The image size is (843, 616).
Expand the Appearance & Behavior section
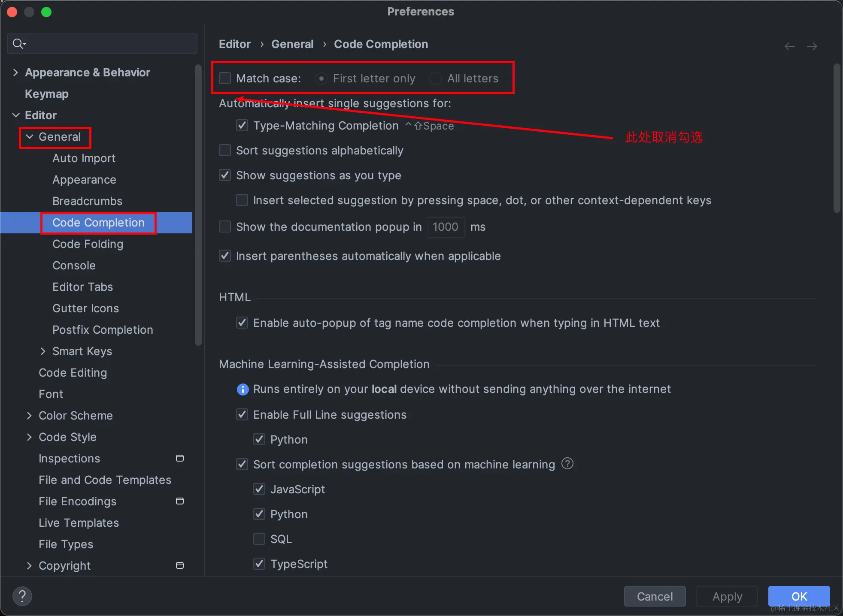(15, 72)
